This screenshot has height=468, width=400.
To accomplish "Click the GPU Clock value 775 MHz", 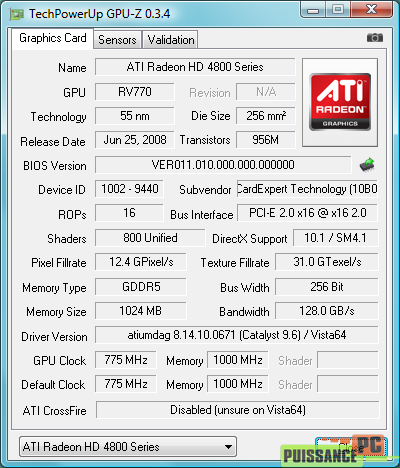I will [126, 360].
